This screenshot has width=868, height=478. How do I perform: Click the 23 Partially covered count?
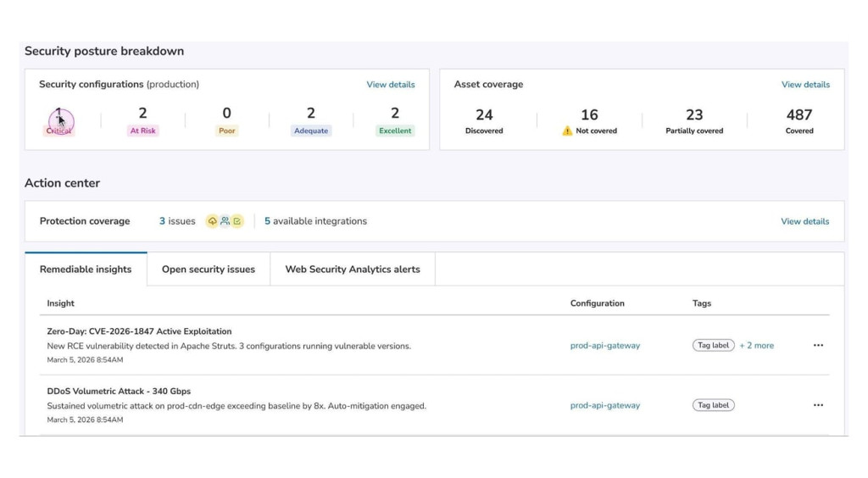pos(694,115)
